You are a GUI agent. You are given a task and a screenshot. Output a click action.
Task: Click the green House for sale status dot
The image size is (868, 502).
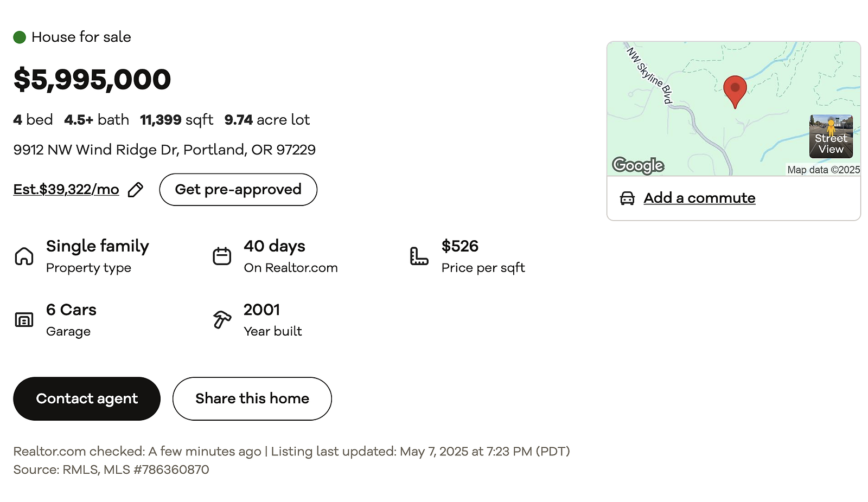point(20,37)
